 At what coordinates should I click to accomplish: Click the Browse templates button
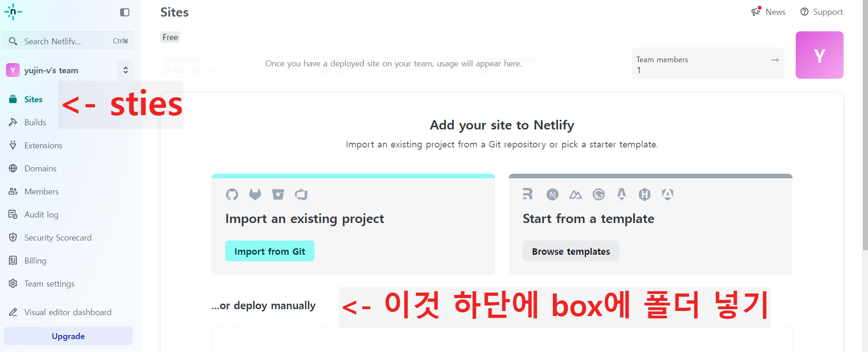click(x=571, y=251)
